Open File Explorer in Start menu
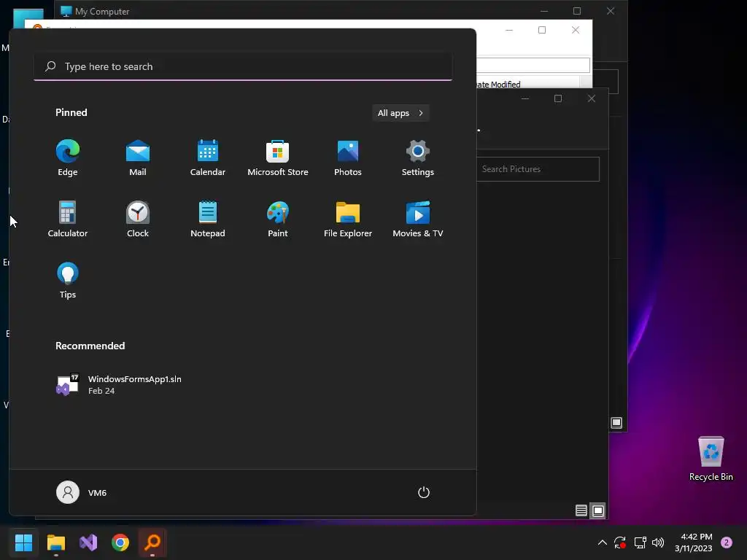Screen dimensions: 747x560 [348, 219]
